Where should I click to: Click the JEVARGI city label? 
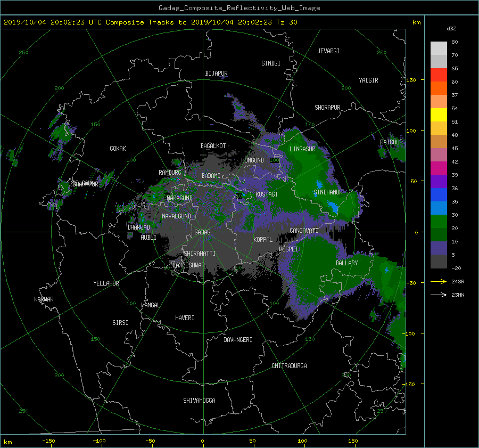click(x=328, y=51)
